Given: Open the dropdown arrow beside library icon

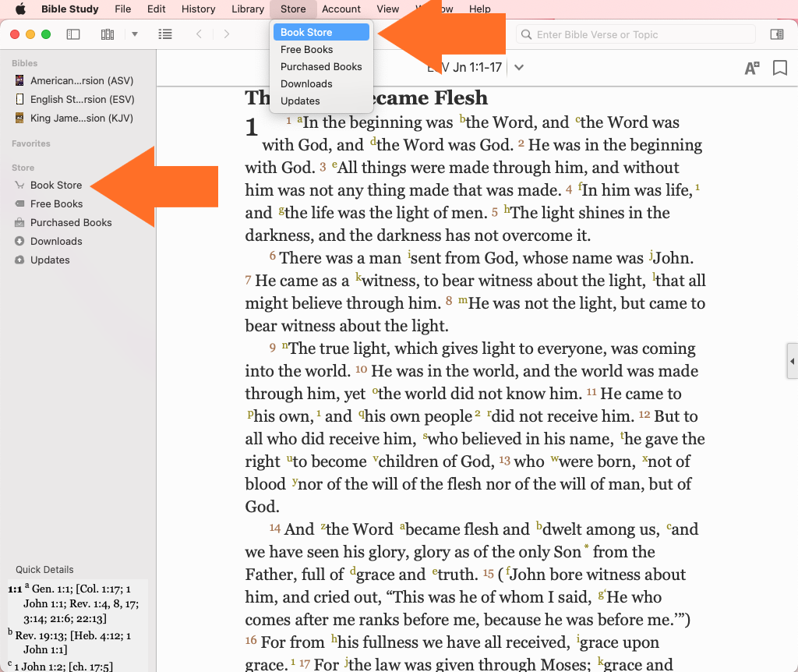Looking at the screenshot, I should pyautogui.click(x=134, y=34).
